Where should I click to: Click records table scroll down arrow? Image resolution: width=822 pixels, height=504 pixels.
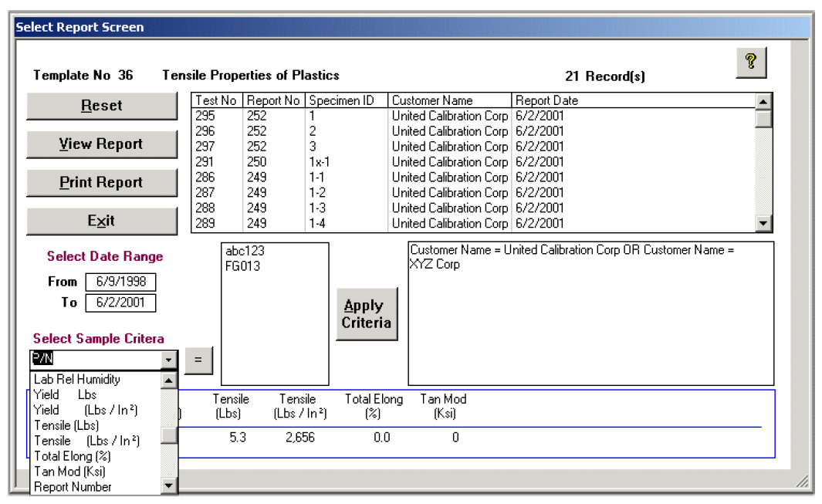763,224
